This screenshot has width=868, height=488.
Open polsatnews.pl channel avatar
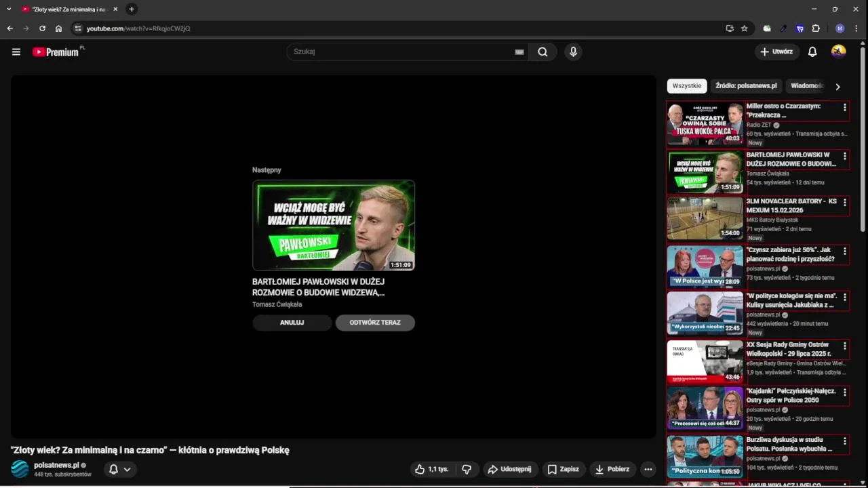pyautogui.click(x=20, y=469)
